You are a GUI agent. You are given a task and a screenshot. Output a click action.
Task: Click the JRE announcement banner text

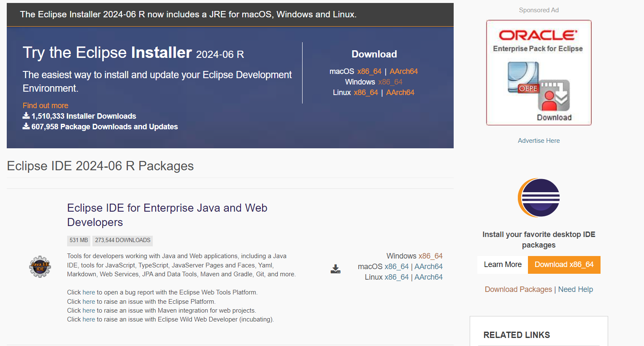coord(188,14)
